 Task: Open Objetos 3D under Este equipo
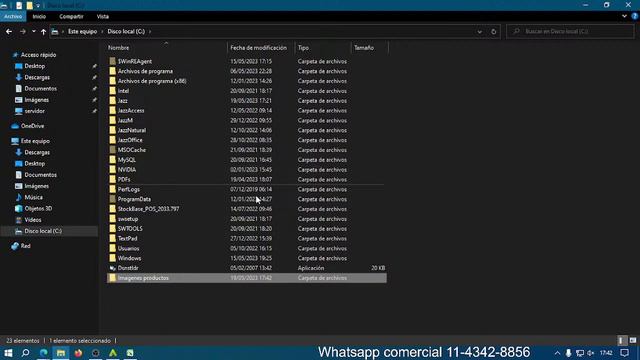(38, 209)
